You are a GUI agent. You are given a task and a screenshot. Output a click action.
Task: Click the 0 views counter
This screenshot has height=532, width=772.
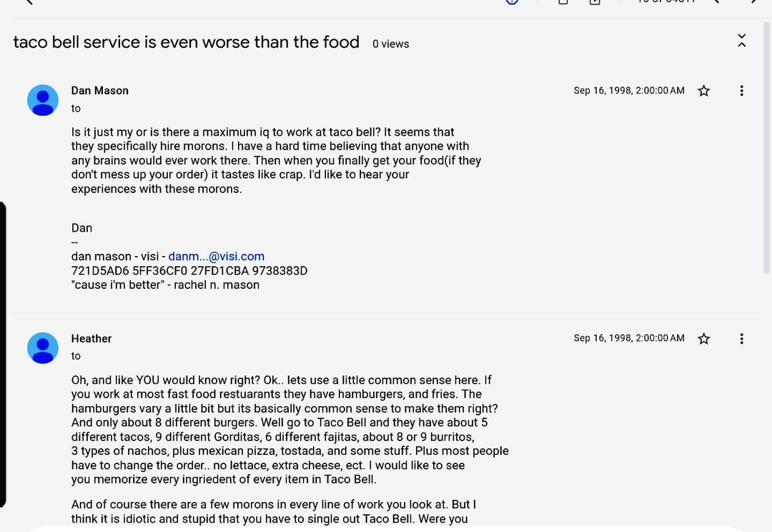[390, 44]
